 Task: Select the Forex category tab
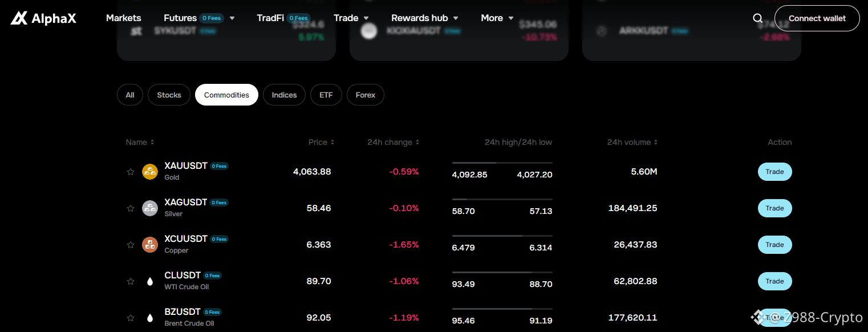pyautogui.click(x=366, y=95)
